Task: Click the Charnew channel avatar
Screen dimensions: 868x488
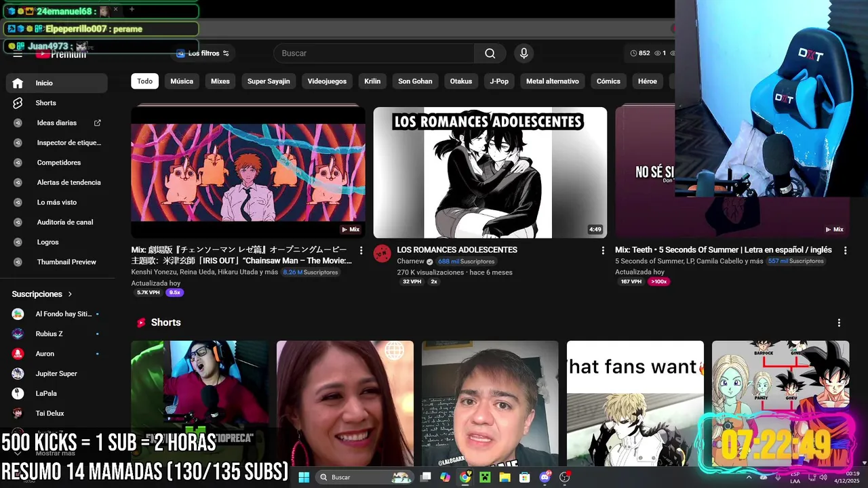Action: tap(382, 253)
